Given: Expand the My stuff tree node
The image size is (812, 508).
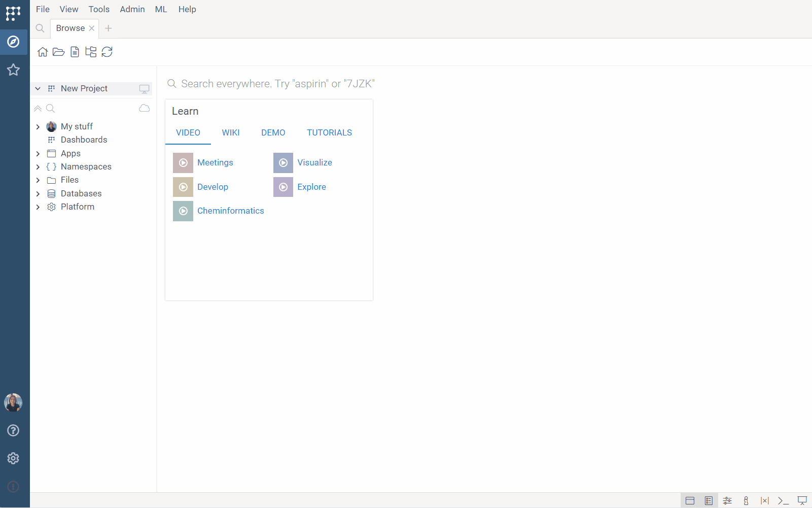Looking at the screenshot, I should [x=38, y=127].
